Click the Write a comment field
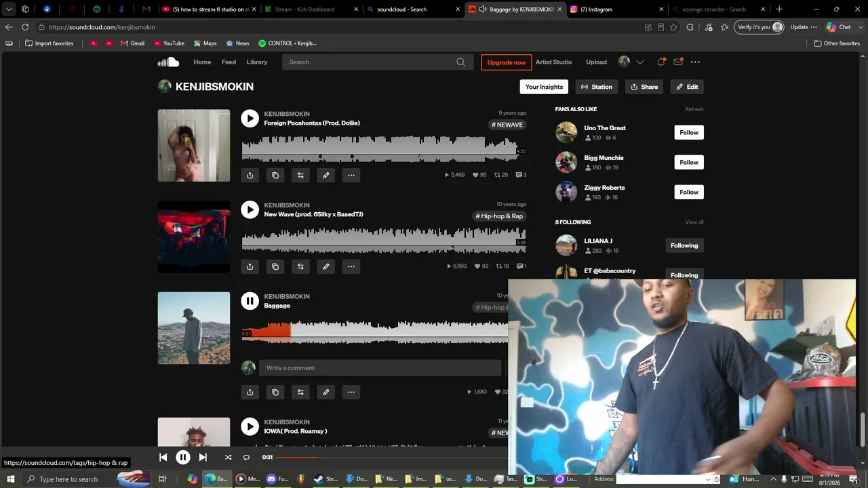This screenshot has width=868, height=488. click(x=380, y=368)
